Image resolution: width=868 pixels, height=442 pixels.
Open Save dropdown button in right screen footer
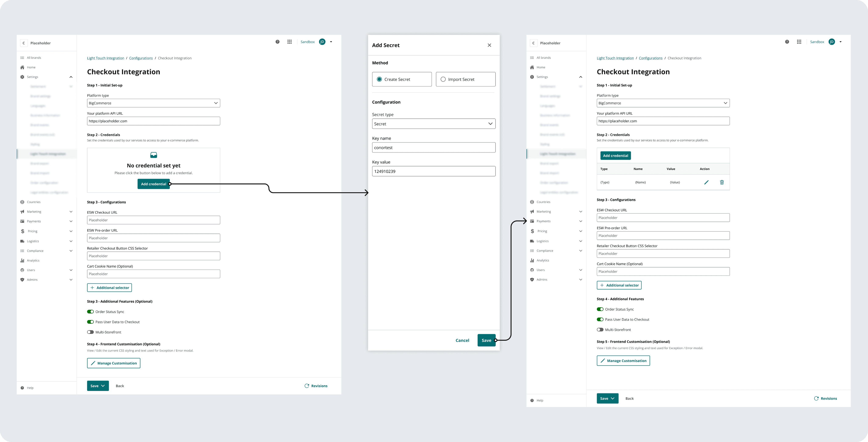click(x=607, y=399)
